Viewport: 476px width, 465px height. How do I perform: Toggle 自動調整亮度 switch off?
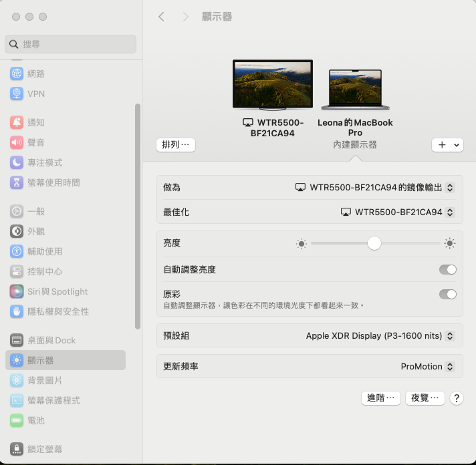coord(447,270)
